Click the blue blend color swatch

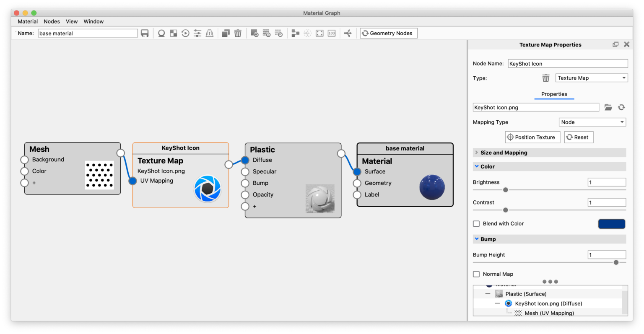point(611,224)
